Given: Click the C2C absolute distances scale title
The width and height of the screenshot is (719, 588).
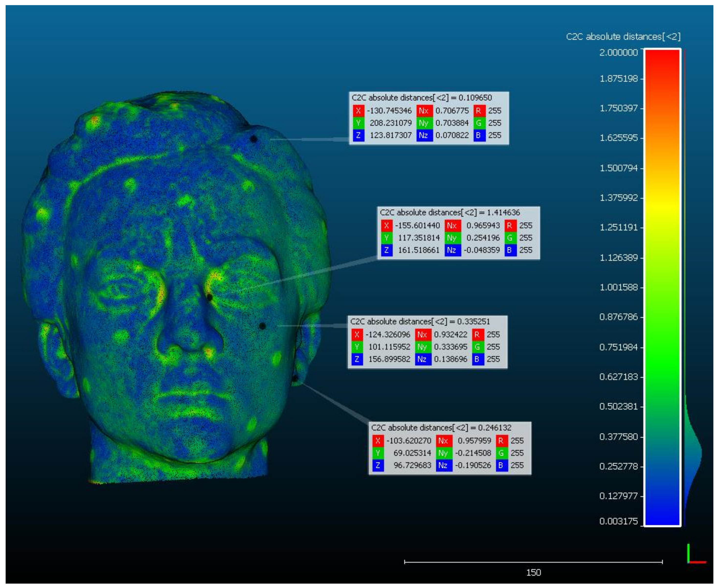Looking at the screenshot, I should 623,37.
